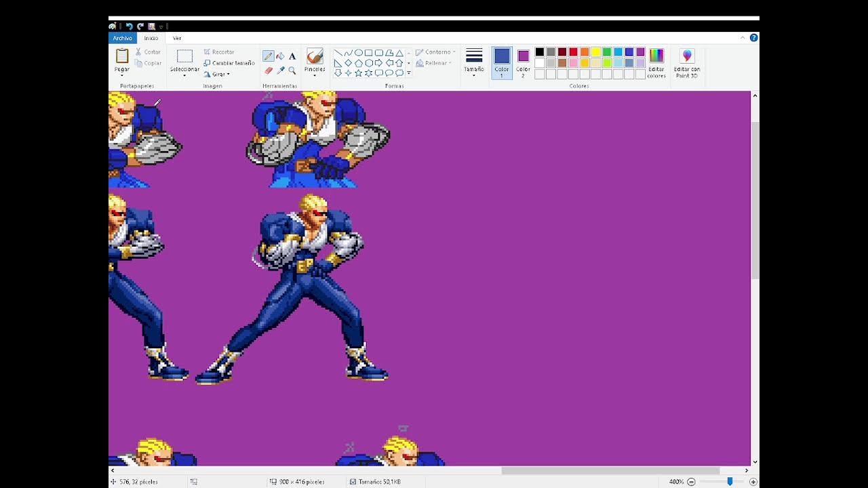868x488 pixels.
Task: Choose the Oval shape
Action: tap(358, 53)
